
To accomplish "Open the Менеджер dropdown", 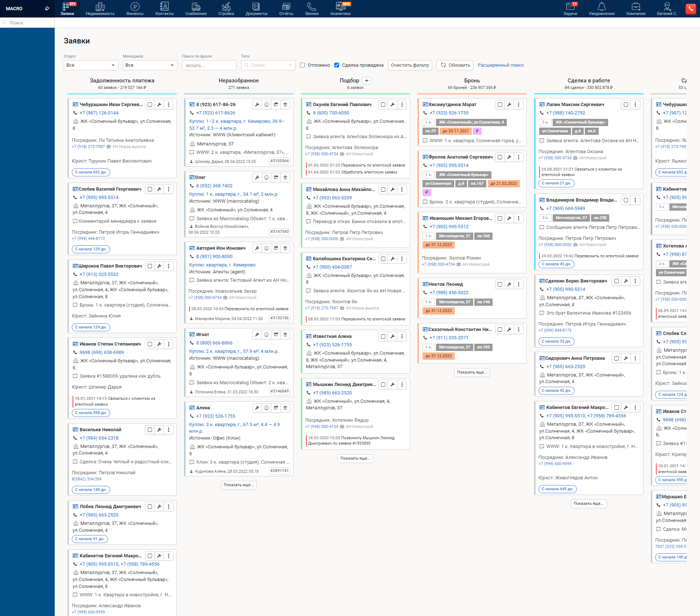I will (x=150, y=65).
